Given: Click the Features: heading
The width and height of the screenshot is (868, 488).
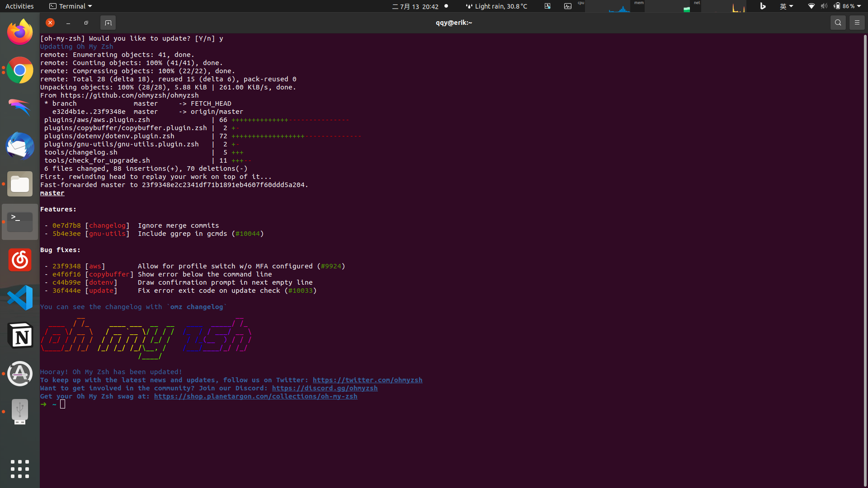Looking at the screenshot, I should [58, 209].
